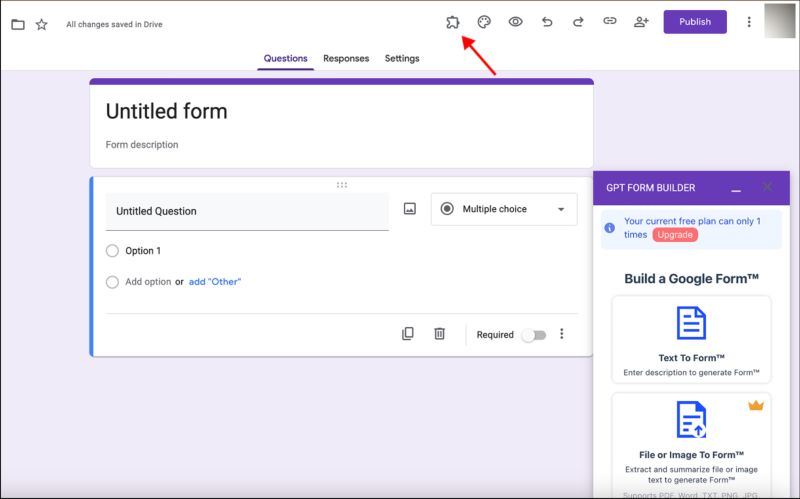Screen dimensions: 800x499
Task: Add collaborators with person-plus icon
Action: pyautogui.click(x=641, y=22)
